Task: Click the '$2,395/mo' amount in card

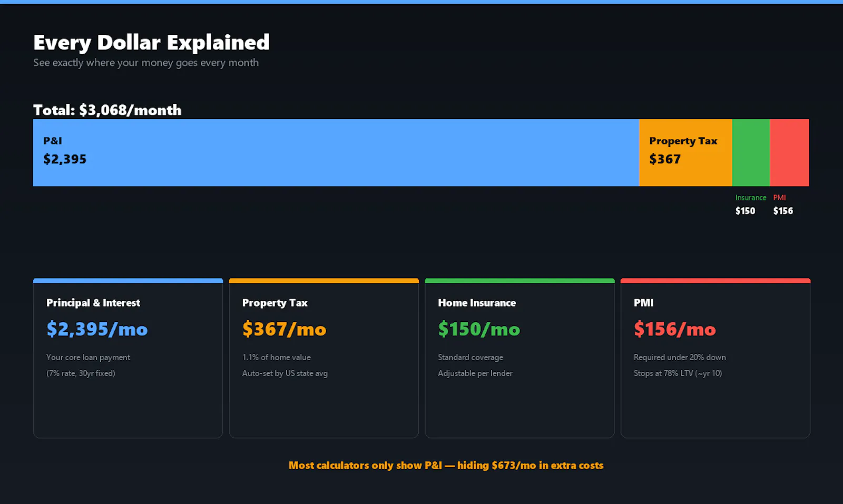Action: (97, 329)
